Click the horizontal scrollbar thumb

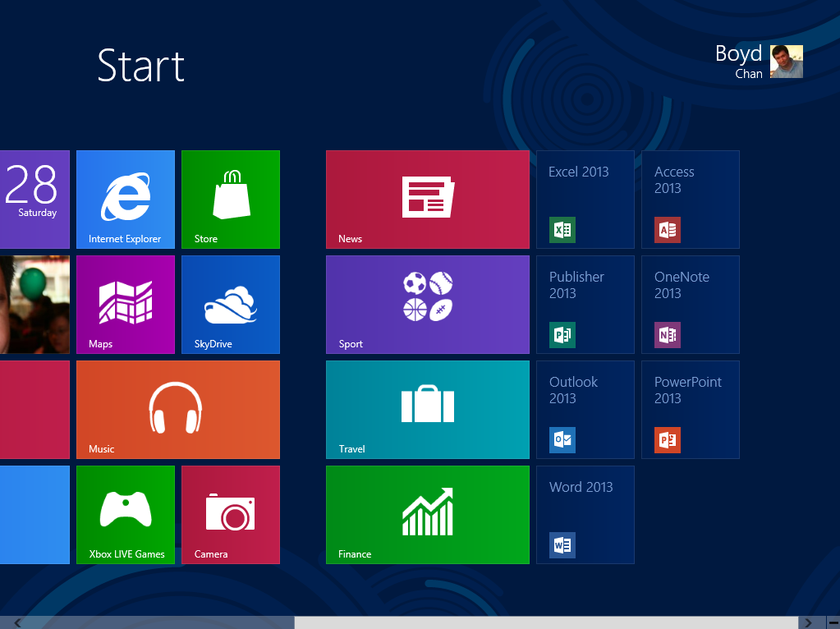(546, 622)
